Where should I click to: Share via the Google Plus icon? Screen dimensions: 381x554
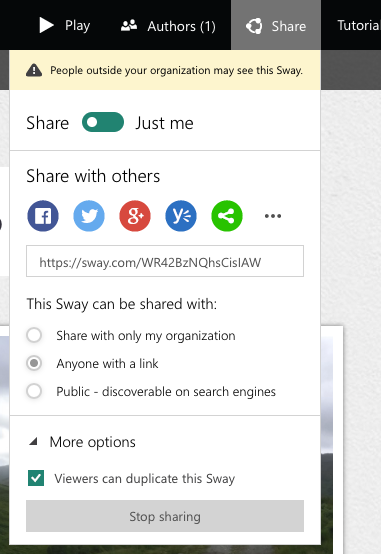[x=135, y=216]
